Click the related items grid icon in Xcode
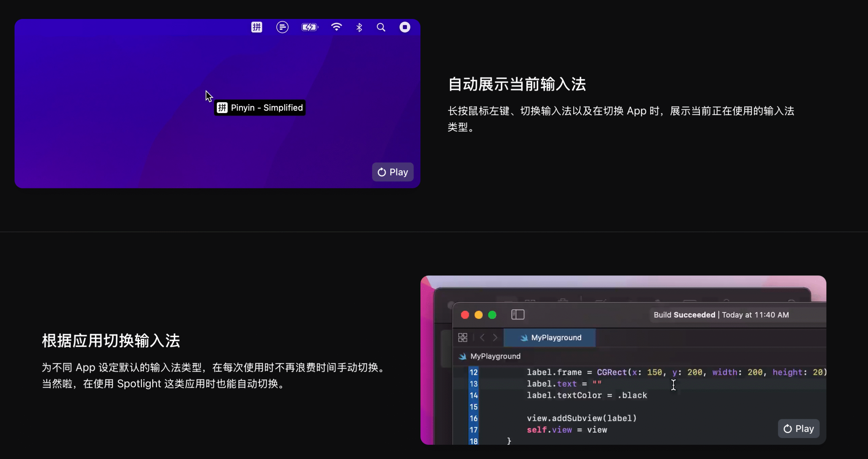This screenshot has width=868, height=459. (463, 337)
